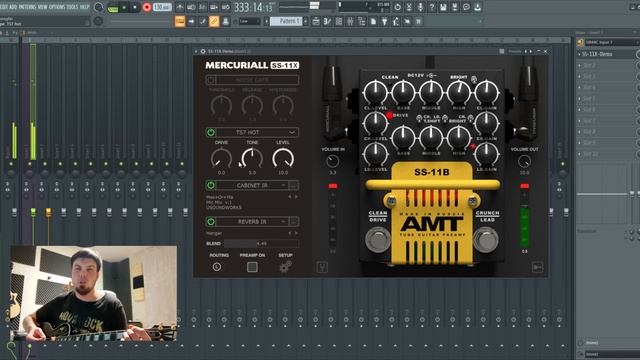Save project using the floppy disk icon
This screenshot has height=360, width=640.
pyautogui.click(x=443, y=7)
